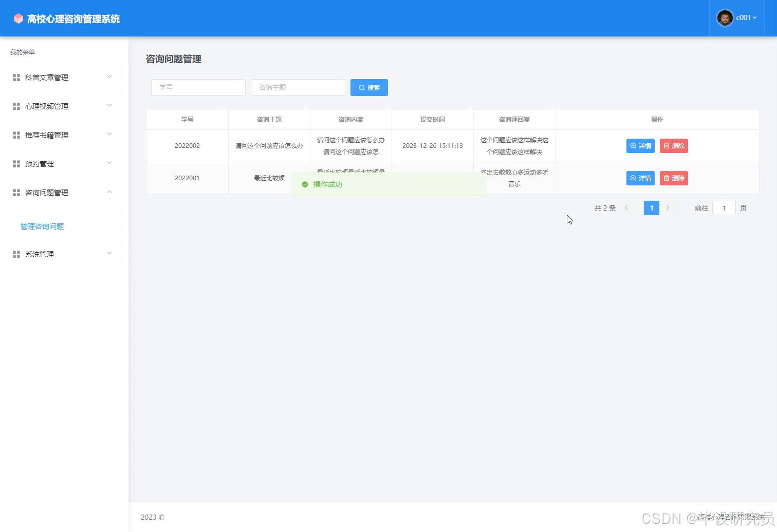The width and height of the screenshot is (777, 532).
Task: Click the topic 请问这个问题应该怎么办
Action: [269, 146]
